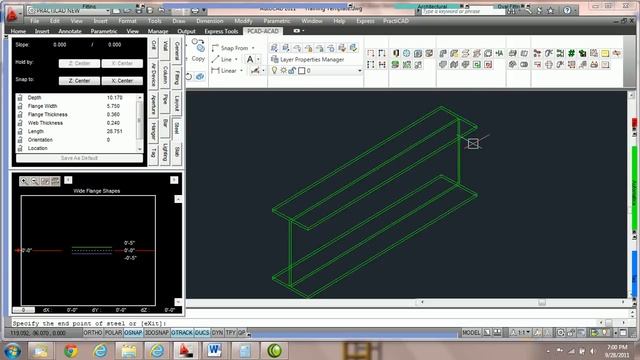Screen dimensions: 640x360
Task: Click the rotate arrow icon below Copy
Action: [x=189, y=76]
